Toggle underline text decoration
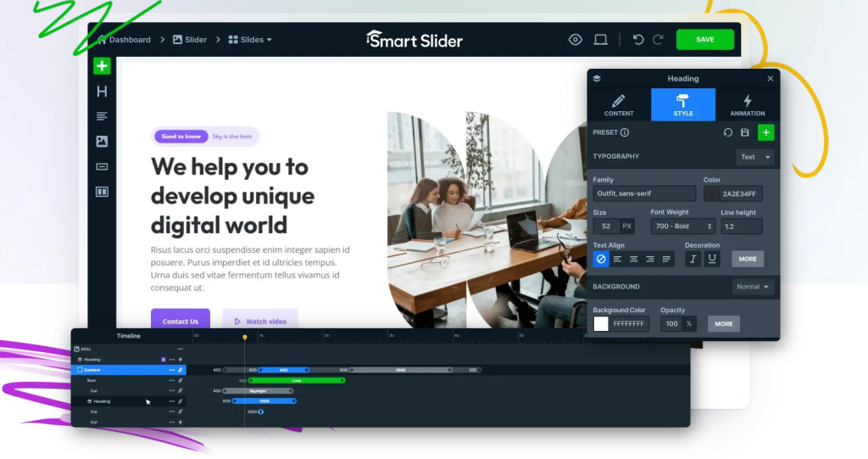This screenshot has width=868, height=459. (712, 259)
